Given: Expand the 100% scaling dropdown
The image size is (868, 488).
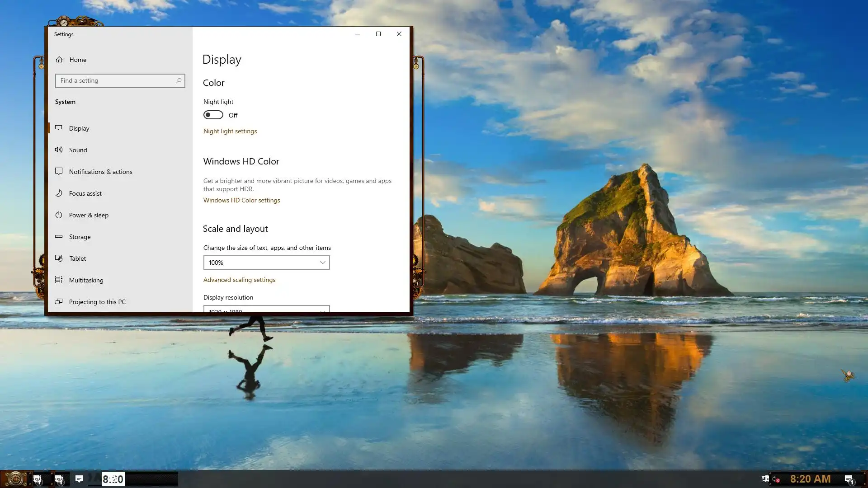Looking at the screenshot, I should pyautogui.click(x=266, y=263).
